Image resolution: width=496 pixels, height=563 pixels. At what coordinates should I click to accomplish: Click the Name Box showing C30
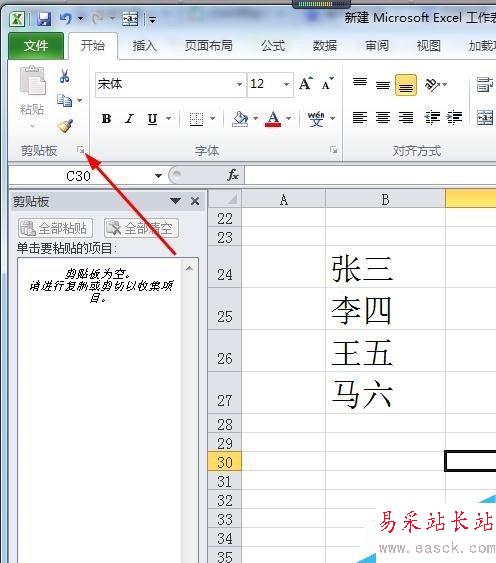tap(78, 176)
